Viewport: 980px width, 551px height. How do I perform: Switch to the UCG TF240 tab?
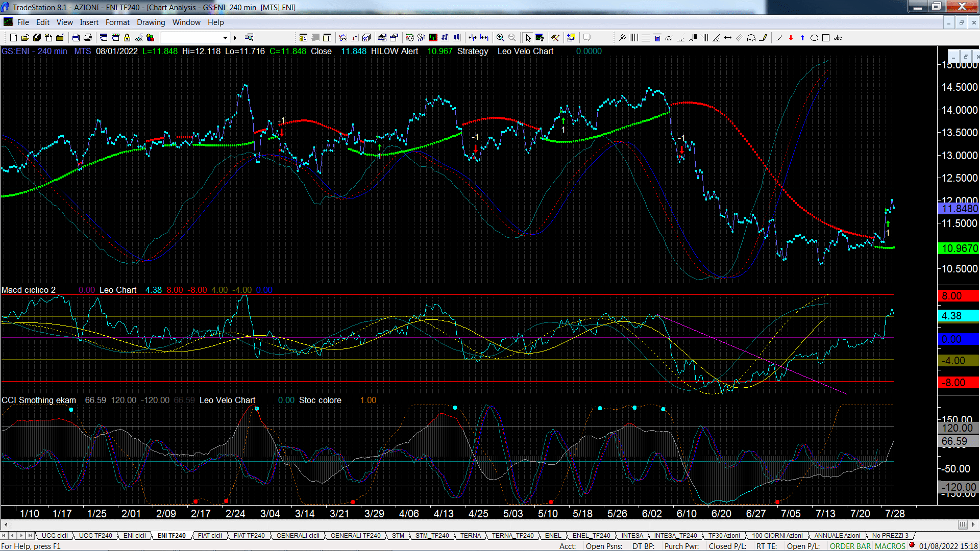click(95, 536)
